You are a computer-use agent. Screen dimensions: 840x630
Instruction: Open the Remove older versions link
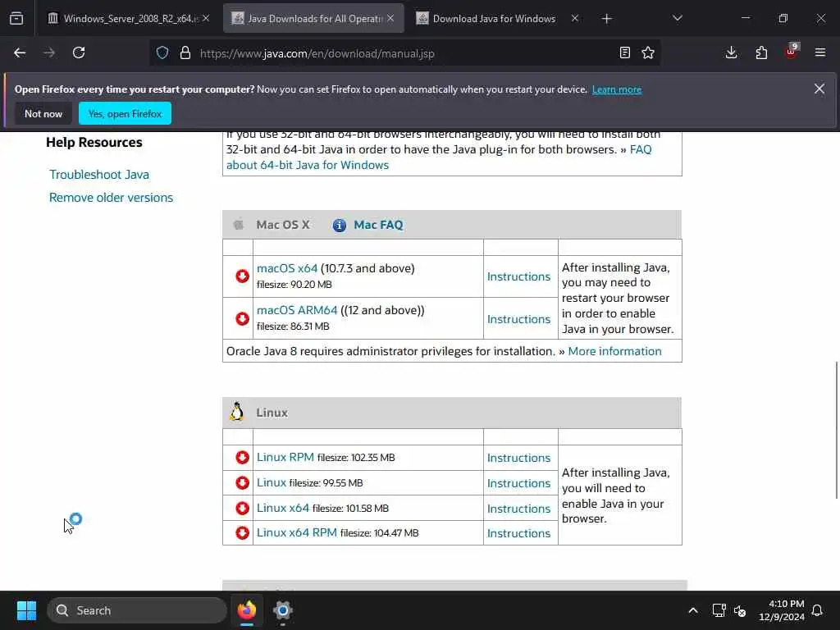click(x=111, y=198)
